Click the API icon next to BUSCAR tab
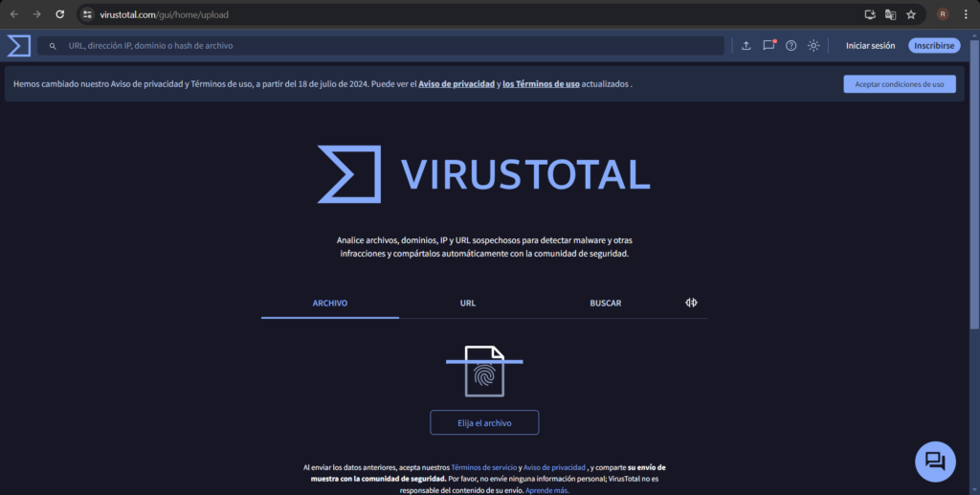 click(691, 303)
